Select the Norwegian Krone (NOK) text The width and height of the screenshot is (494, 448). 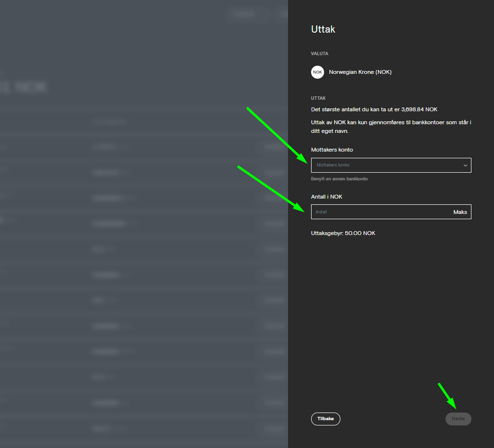tap(360, 72)
